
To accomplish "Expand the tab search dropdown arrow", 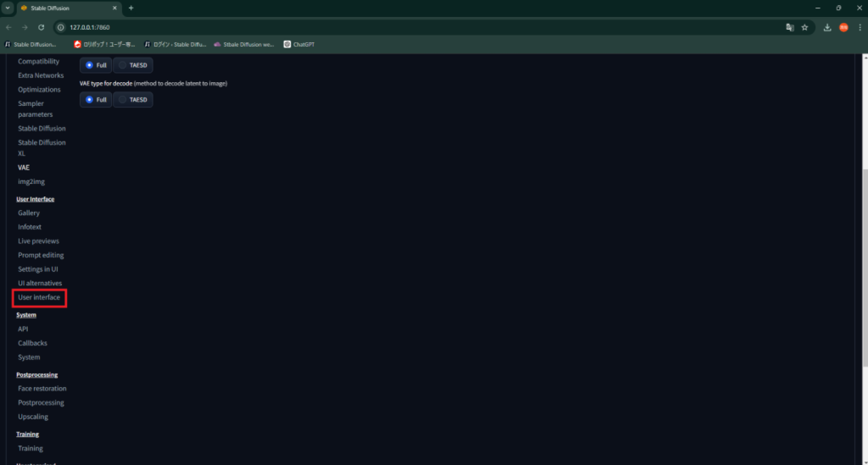I will click(x=8, y=8).
